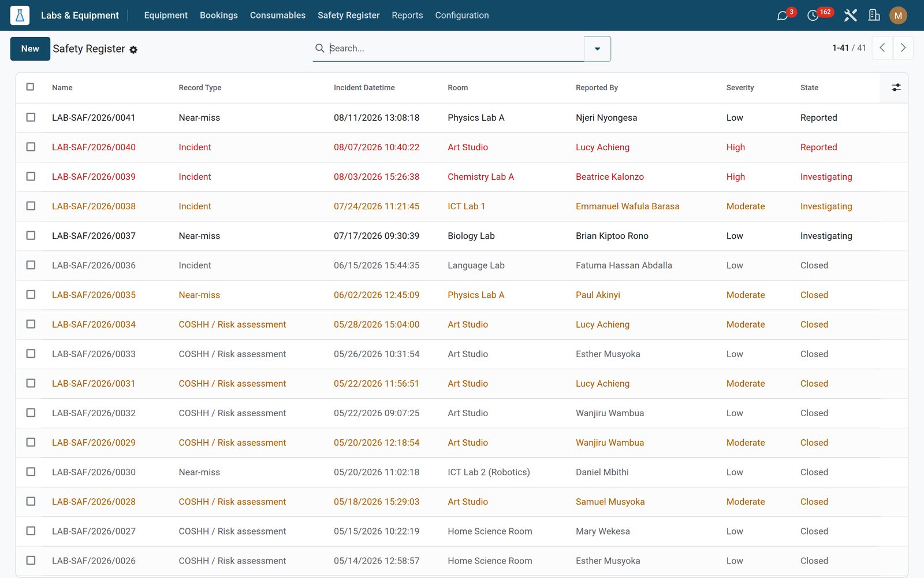
Task: Click the Mary Wekesa cell
Action: pos(602,531)
